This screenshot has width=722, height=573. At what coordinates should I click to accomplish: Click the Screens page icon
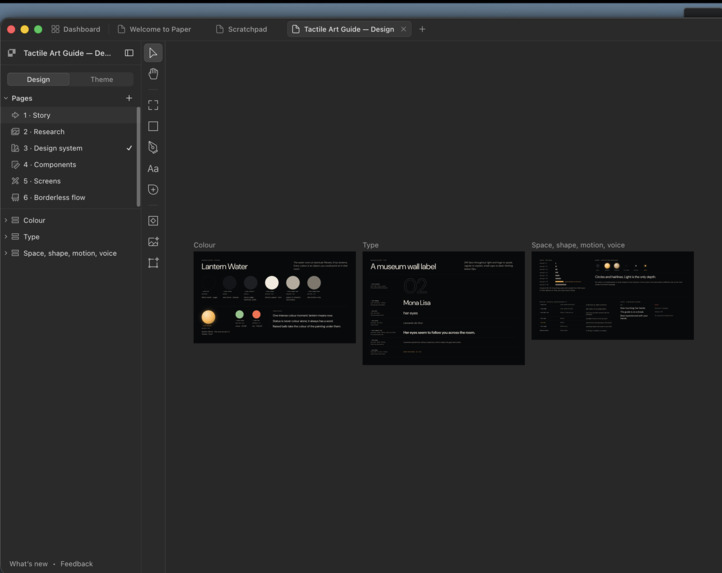15,181
